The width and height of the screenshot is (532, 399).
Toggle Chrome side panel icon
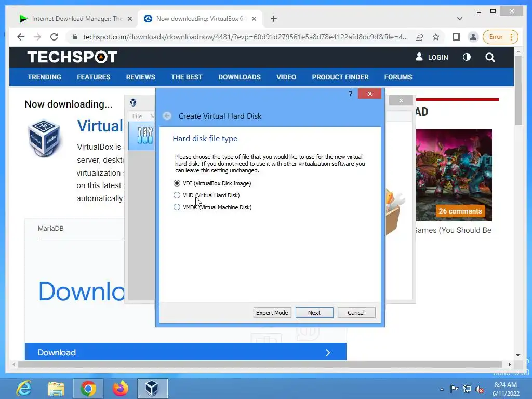456,37
